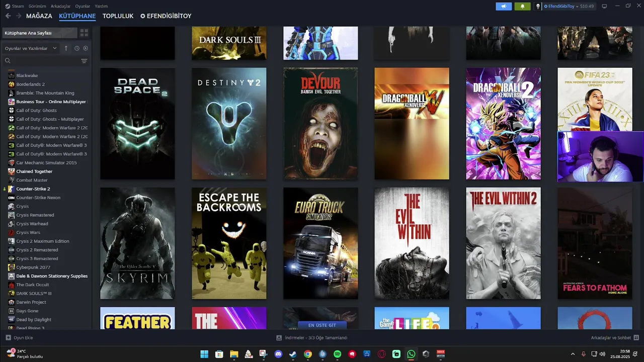644x362 pixels.
Task: Open the Windows Start menu
Action: coord(204,354)
